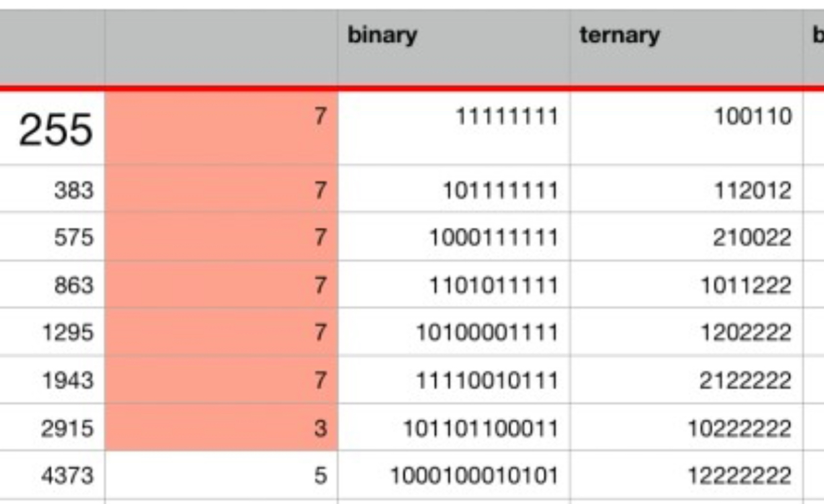Click the ternary column header
824x504 pixels.
click(619, 35)
